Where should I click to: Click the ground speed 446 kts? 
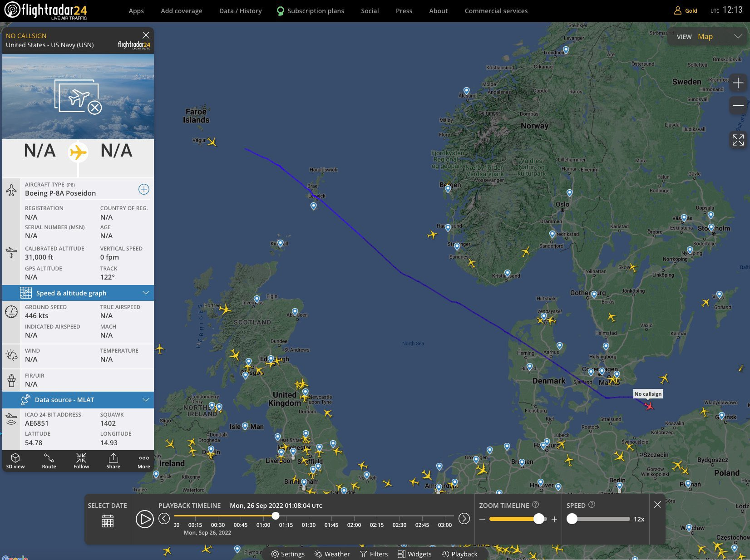[x=37, y=316]
